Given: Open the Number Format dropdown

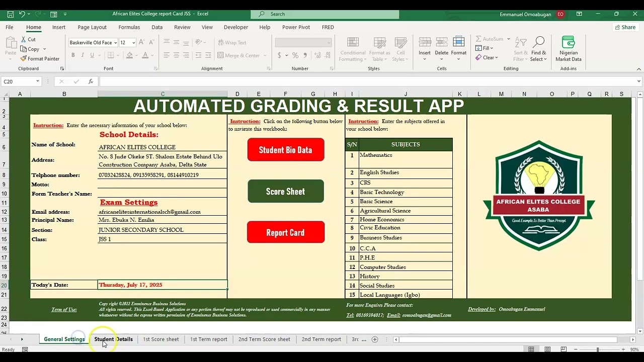Looking at the screenshot, I should [x=329, y=43].
